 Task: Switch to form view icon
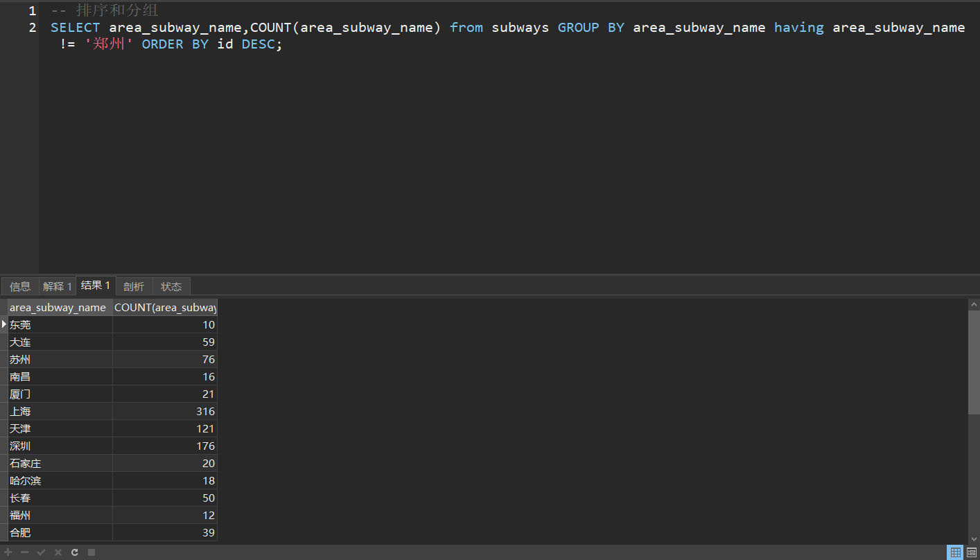[x=972, y=552]
